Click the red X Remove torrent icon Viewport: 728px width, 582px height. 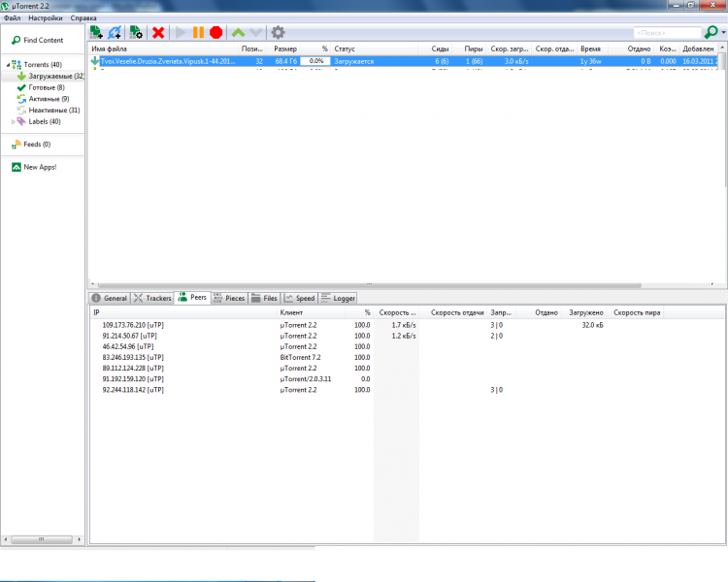click(x=158, y=32)
